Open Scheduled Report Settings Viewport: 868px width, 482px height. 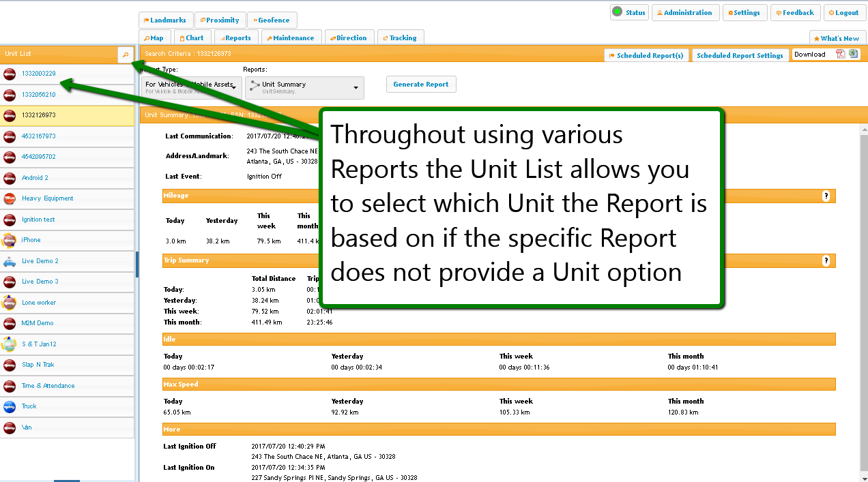740,56
